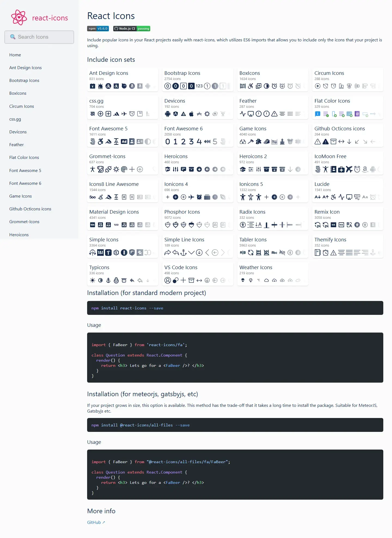The width and height of the screenshot is (392, 538).
Task: Click the import line with 'react-icons/fa'
Action: point(139,345)
